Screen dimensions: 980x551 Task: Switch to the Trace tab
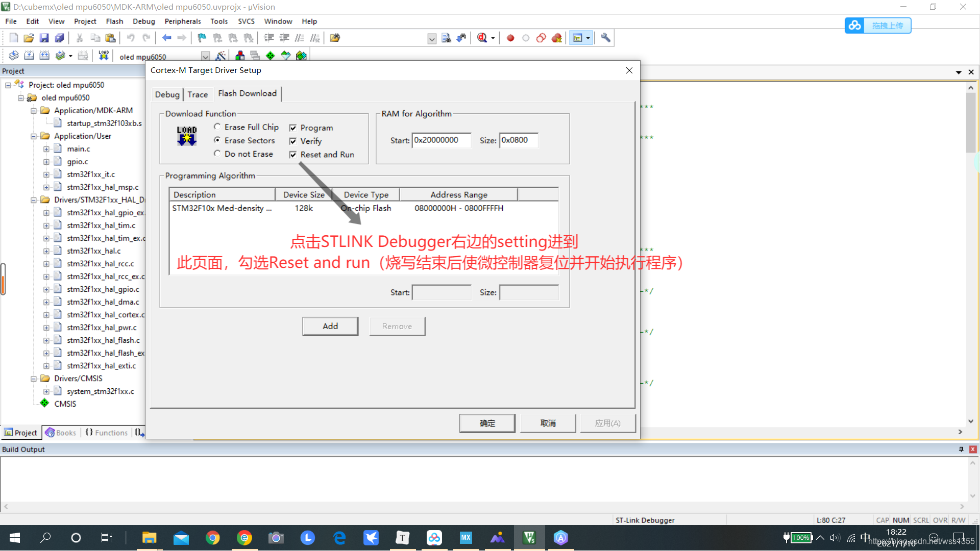pos(198,94)
